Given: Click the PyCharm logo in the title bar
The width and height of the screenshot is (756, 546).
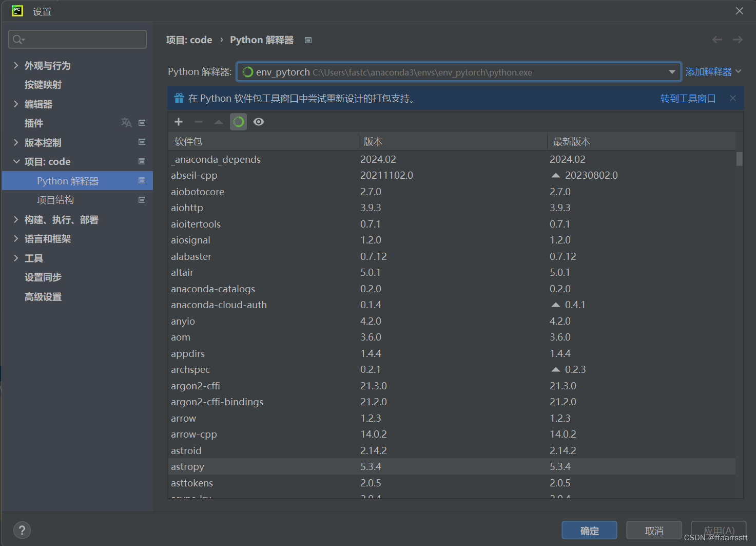Looking at the screenshot, I should pos(17,10).
